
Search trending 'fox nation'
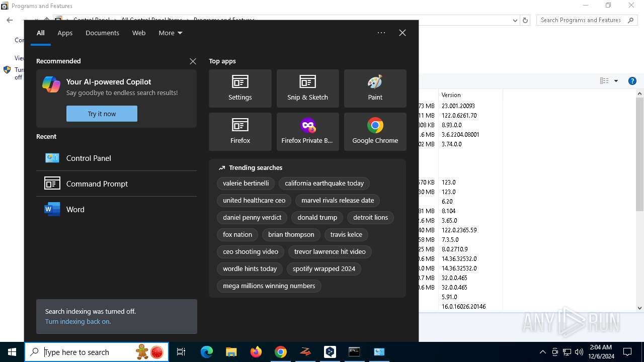click(x=237, y=234)
